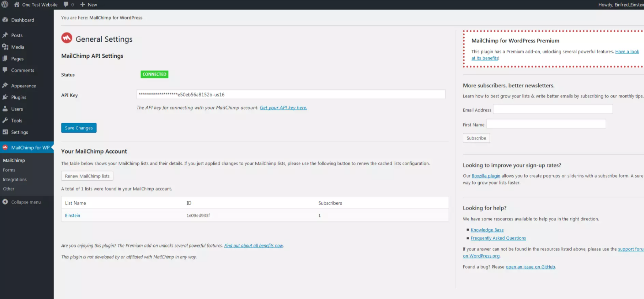The height and width of the screenshot is (299, 644).
Task: Open Settings menu item
Action: pos(19,132)
